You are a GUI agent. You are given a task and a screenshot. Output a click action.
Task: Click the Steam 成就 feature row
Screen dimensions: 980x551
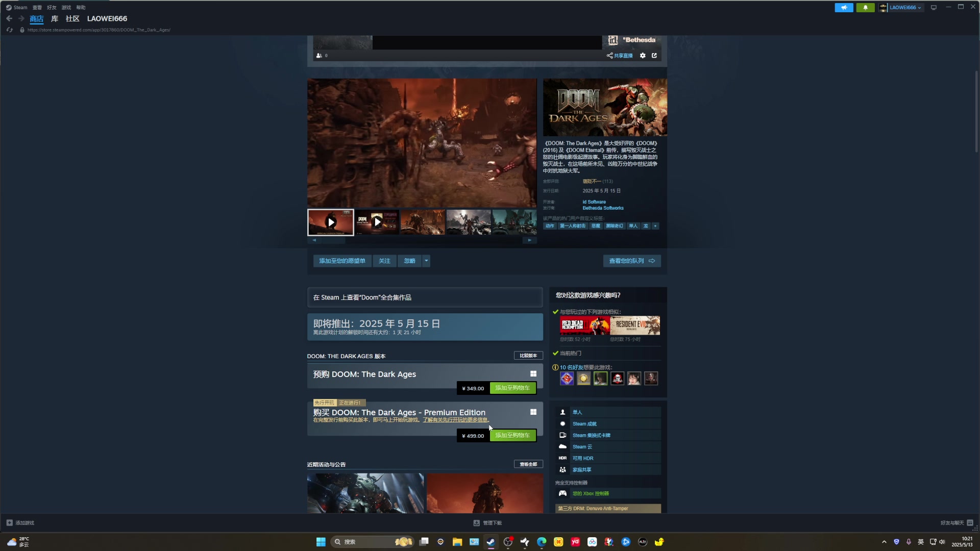tap(608, 424)
